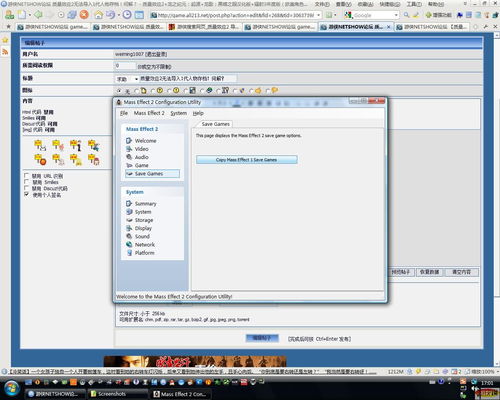Click the RSS feed icon in left sidebar

pyautogui.click(x=5, y=51)
